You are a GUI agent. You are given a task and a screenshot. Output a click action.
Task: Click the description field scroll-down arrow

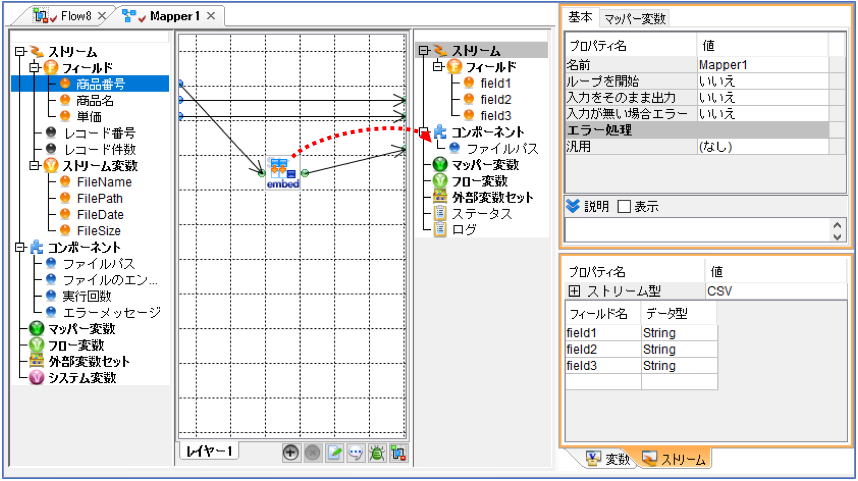coord(837,236)
